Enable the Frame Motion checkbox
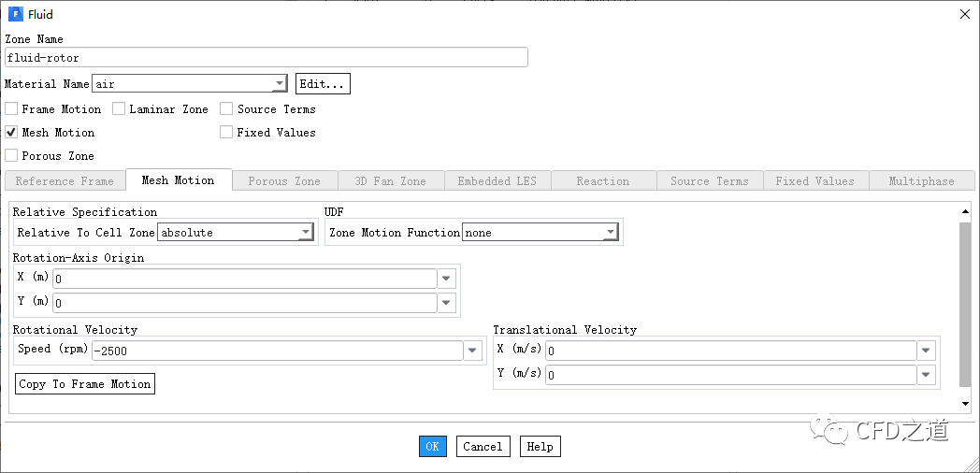980x473 pixels. pos(11,109)
